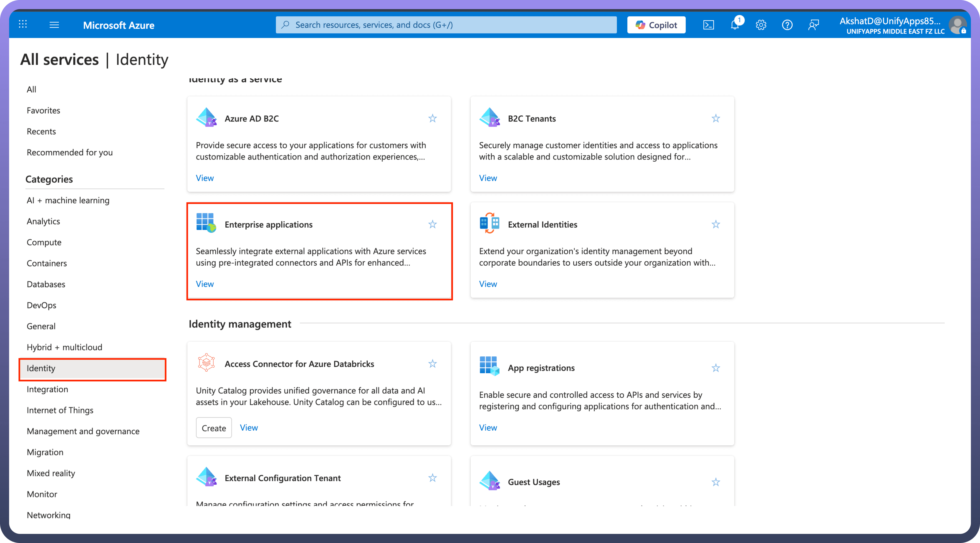Favorite Azure AD B2C with star

click(x=432, y=118)
